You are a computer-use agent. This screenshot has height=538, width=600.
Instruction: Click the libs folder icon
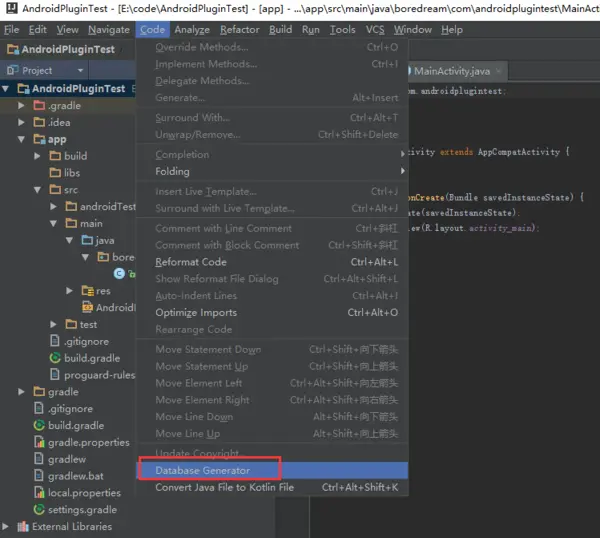(55, 173)
